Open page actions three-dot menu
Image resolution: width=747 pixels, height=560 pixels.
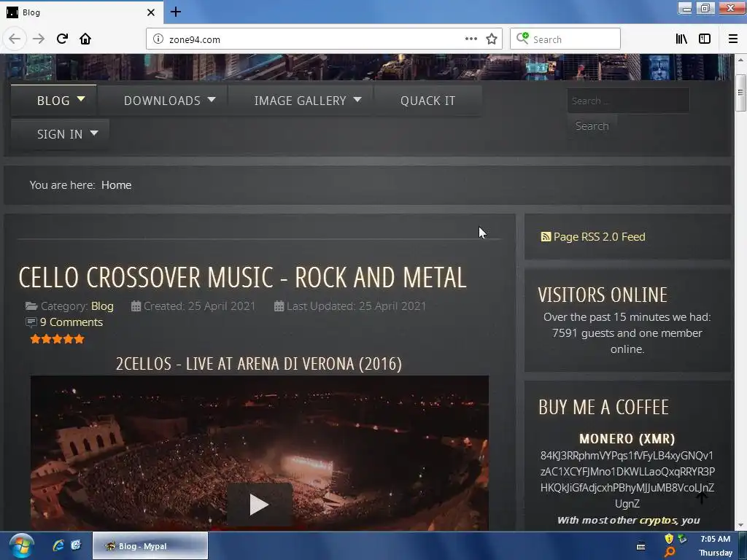(471, 39)
